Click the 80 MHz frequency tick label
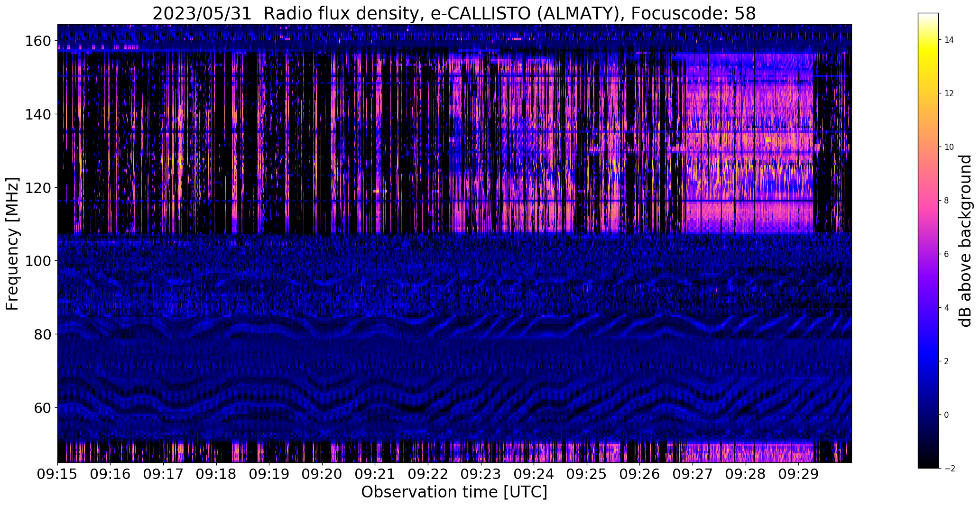 click(x=41, y=334)
